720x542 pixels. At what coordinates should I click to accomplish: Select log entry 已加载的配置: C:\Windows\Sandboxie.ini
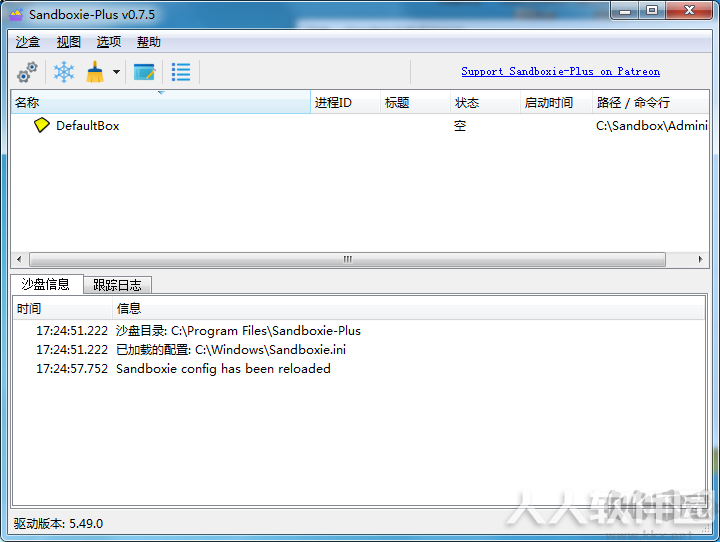tap(359, 350)
